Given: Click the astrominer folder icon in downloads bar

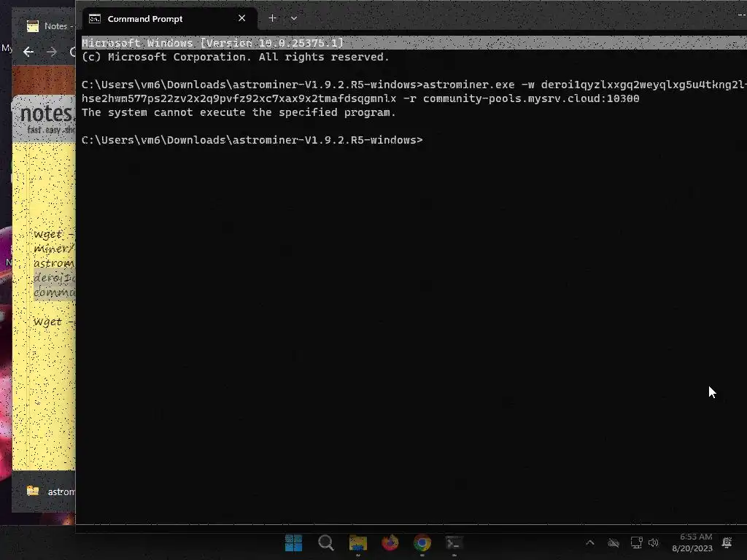Looking at the screenshot, I should 33,491.
